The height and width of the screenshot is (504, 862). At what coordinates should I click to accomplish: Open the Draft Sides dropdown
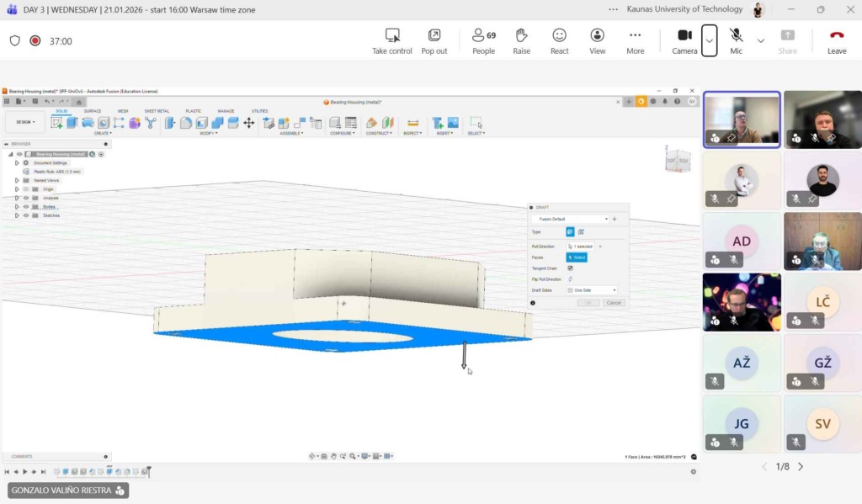593,290
